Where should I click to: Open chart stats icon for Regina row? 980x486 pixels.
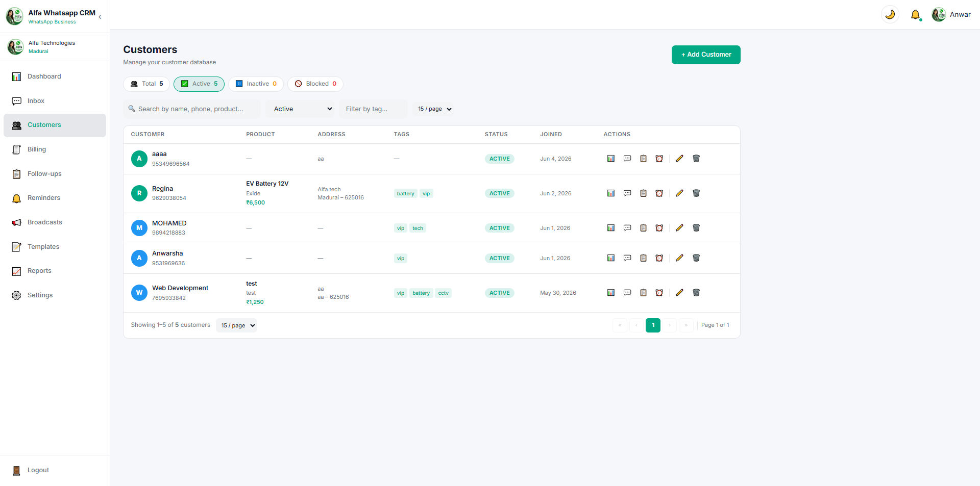pos(610,193)
